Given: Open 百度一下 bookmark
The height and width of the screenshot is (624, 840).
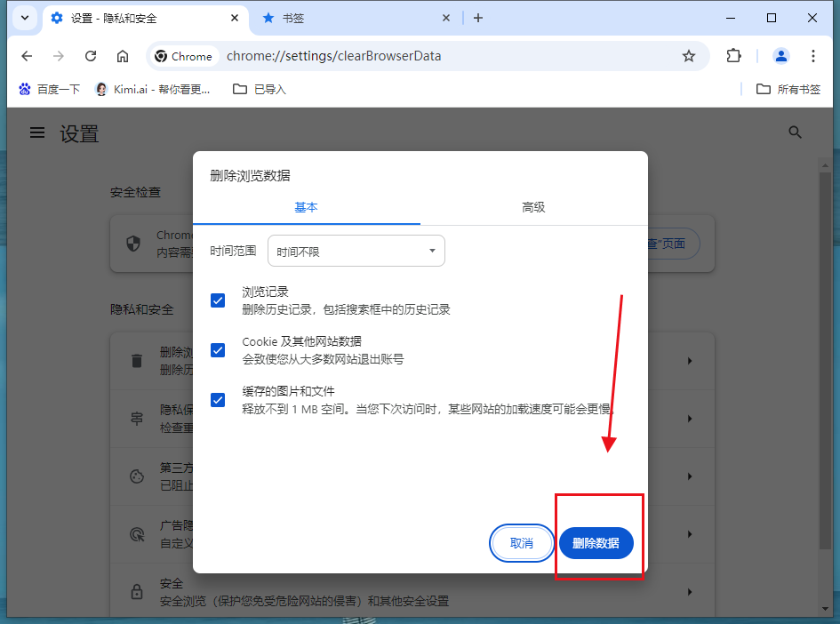Looking at the screenshot, I should click(x=49, y=90).
